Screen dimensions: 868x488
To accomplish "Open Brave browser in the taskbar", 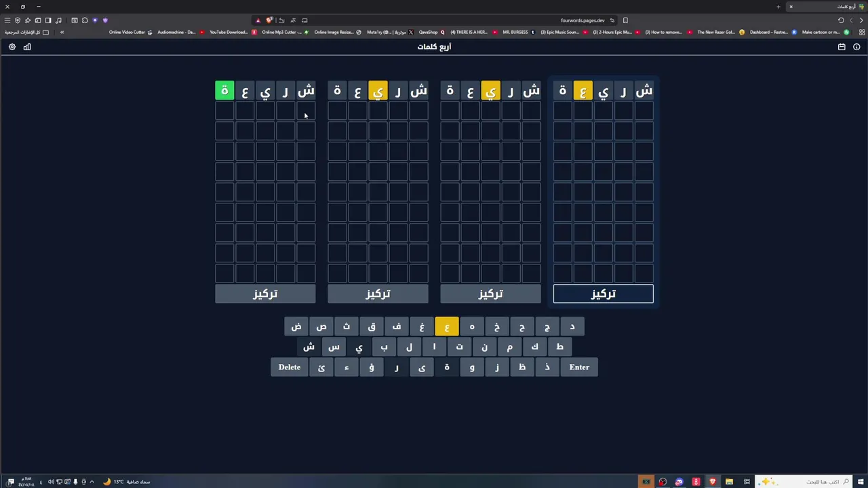I will coord(712,482).
